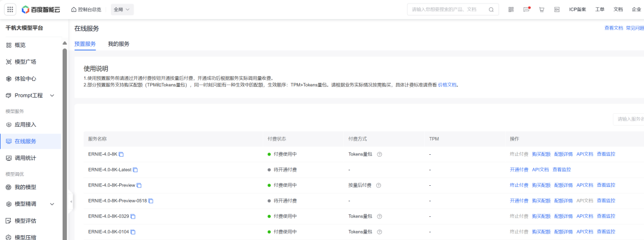Click the sidebar scroll-up arrow
Image resolution: width=644 pixels, height=240 pixels.
point(64,43)
